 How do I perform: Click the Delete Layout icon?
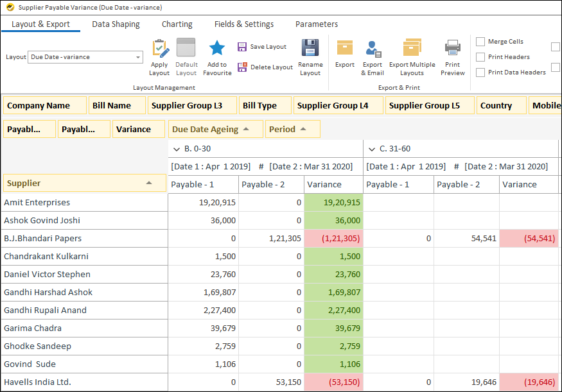tap(242, 67)
